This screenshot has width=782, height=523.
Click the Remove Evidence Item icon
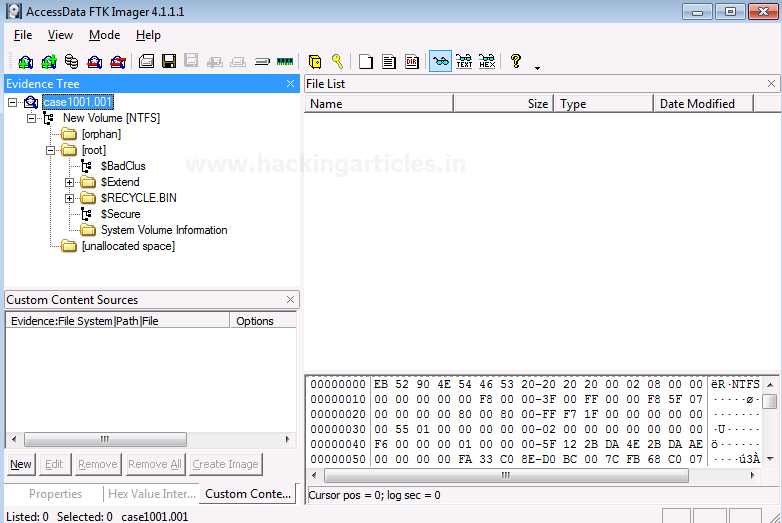[95, 62]
